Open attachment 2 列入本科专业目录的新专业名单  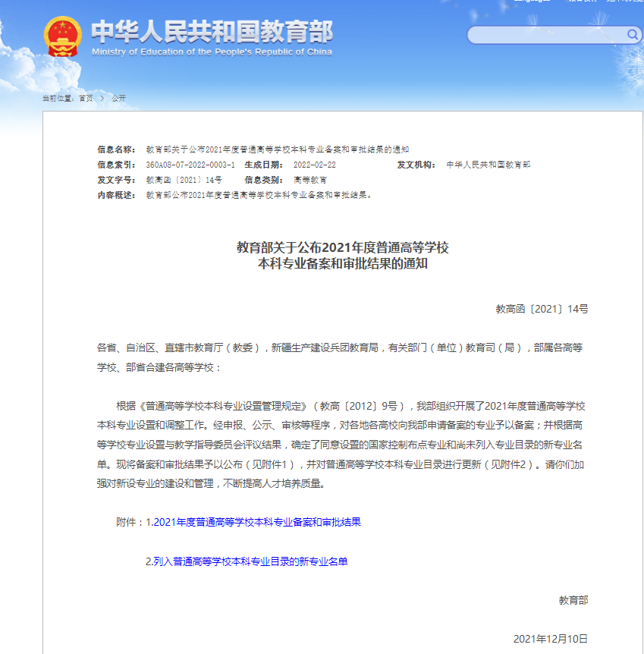pyautogui.click(x=247, y=561)
